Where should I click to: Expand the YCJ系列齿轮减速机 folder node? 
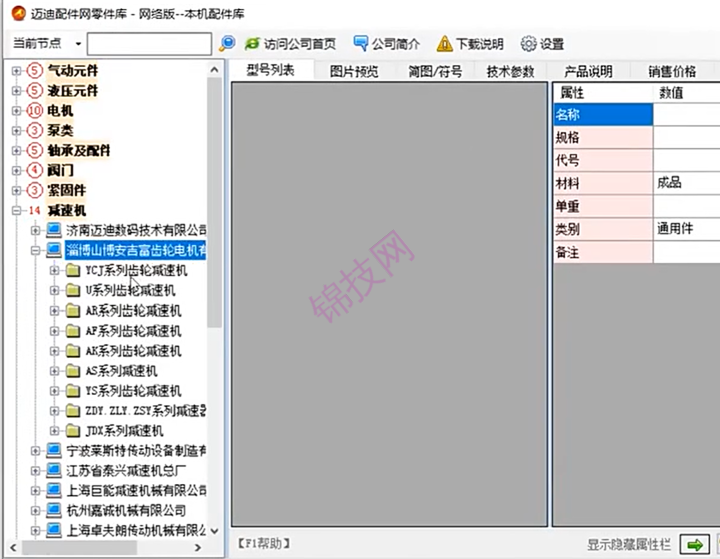tap(54, 271)
